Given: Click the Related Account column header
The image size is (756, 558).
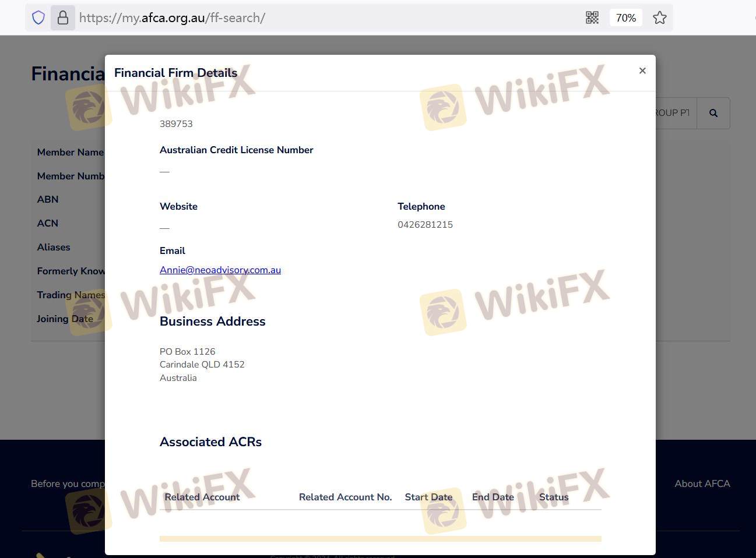Looking at the screenshot, I should (x=202, y=497).
